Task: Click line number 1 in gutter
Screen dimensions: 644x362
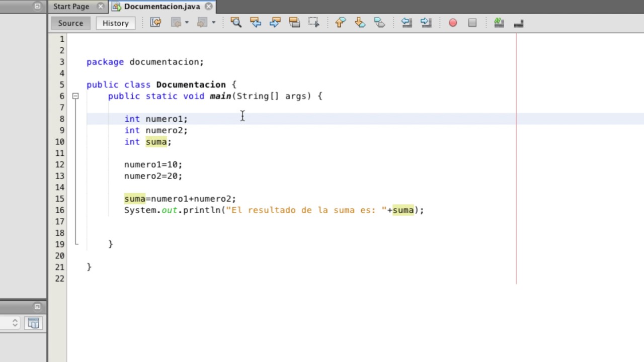Action: click(62, 39)
